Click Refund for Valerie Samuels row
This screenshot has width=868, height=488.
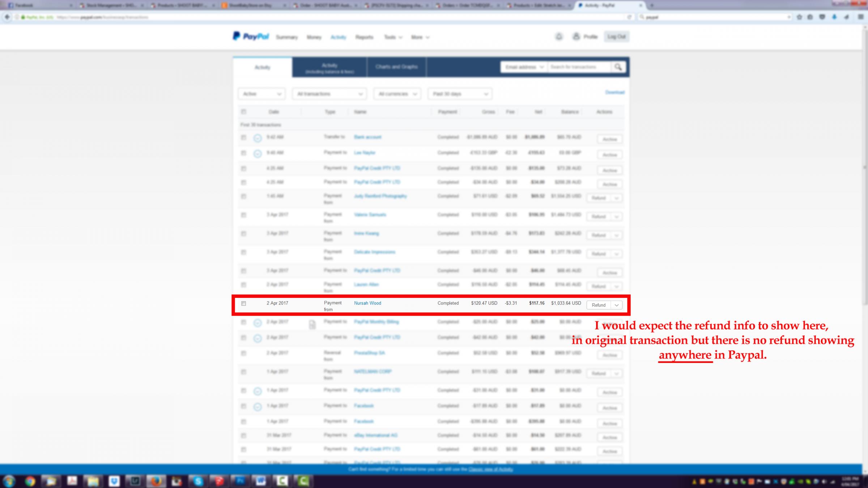[599, 217]
